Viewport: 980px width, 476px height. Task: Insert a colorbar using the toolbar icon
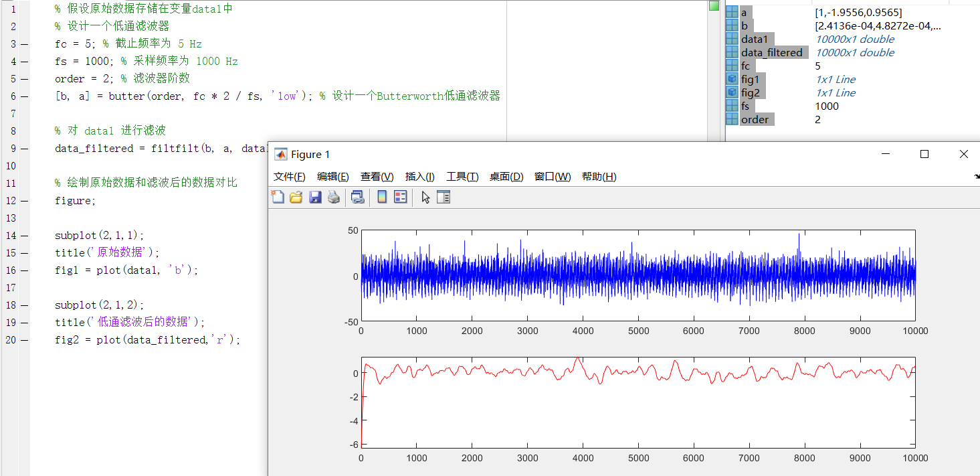pyautogui.click(x=382, y=197)
